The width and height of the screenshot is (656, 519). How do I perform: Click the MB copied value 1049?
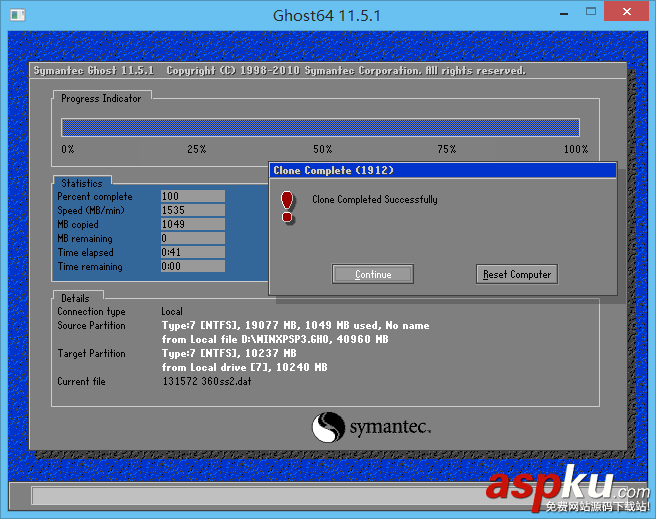click(x=193, y=224)
